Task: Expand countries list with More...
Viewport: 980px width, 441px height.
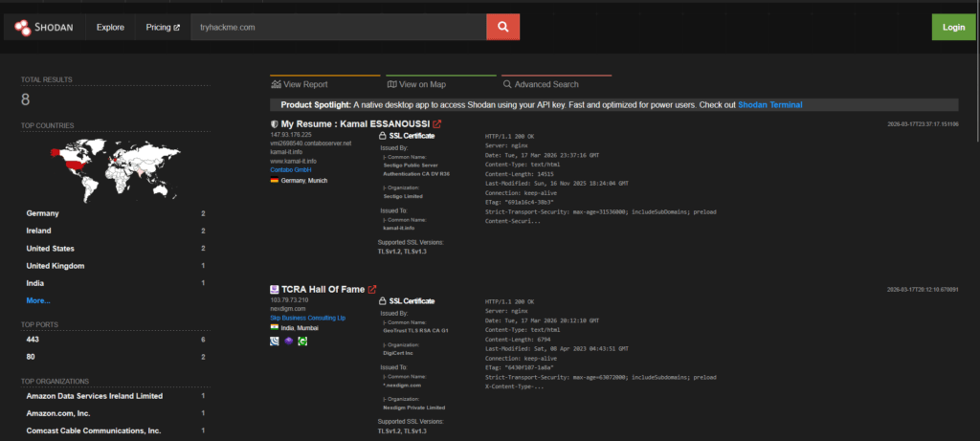Action: pyautogui.click(x=38, y=300)
